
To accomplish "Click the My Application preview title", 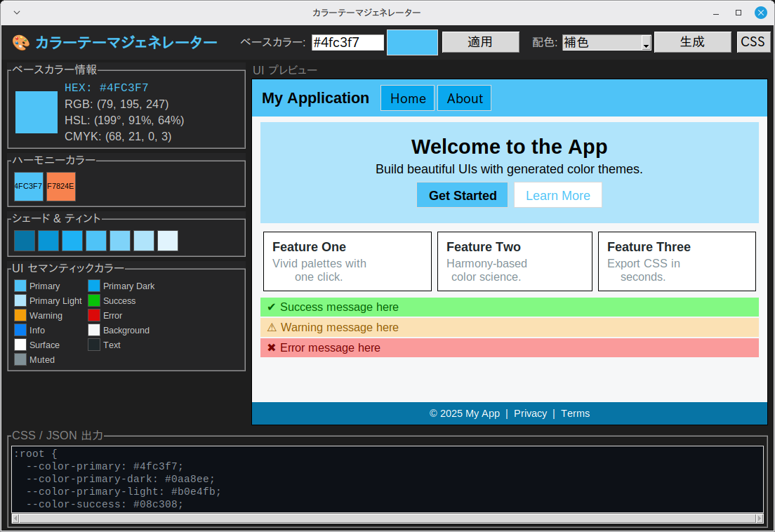I will coord(315,98).
